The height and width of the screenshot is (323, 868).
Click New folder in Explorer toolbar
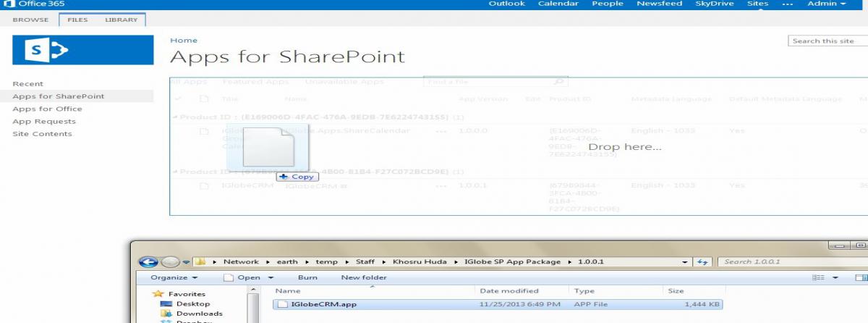(x=364, y=277)
